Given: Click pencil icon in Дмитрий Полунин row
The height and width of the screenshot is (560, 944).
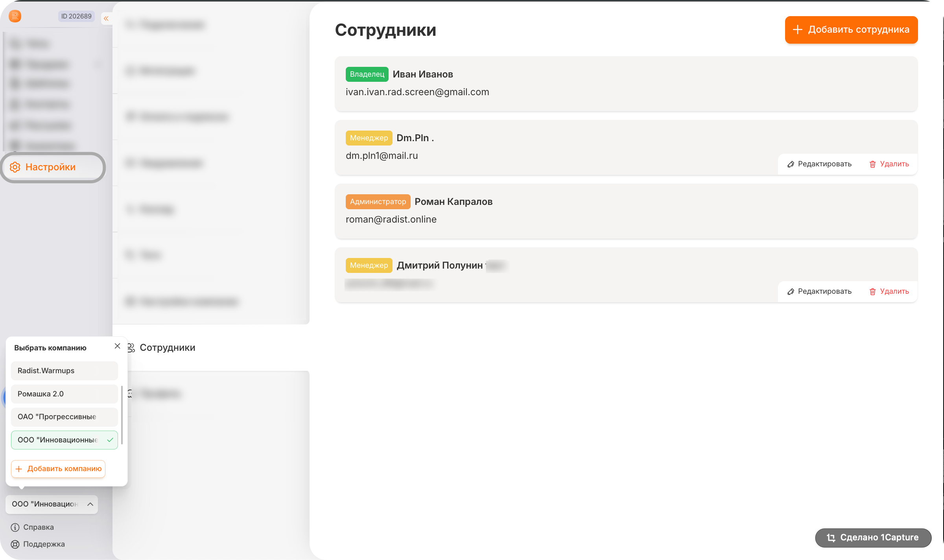Looking at the screenshot, I should click(x=791, y=292).
